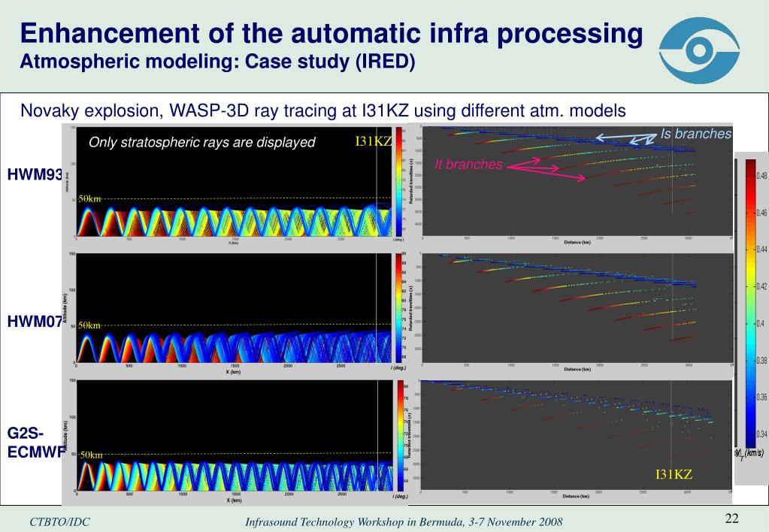Click the HWM93 model label
This screenshot has width=769, height=532.
click(35, 174)
